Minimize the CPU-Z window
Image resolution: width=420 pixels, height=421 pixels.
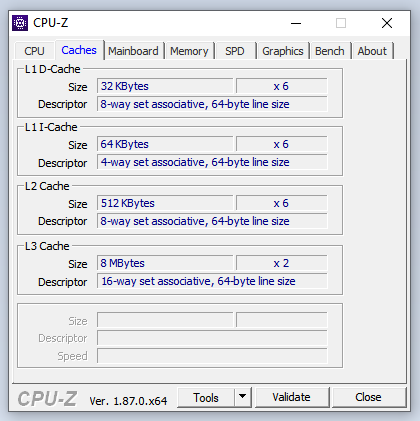296,23
